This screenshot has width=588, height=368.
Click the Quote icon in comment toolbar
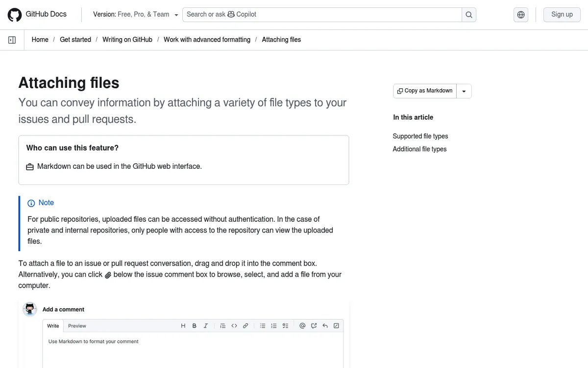(223, 326)
